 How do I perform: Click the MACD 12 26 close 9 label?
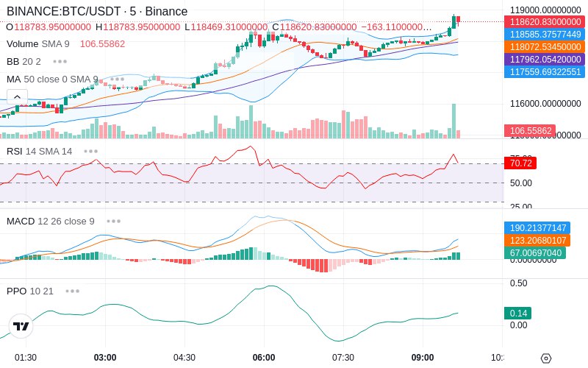point(51,222)
